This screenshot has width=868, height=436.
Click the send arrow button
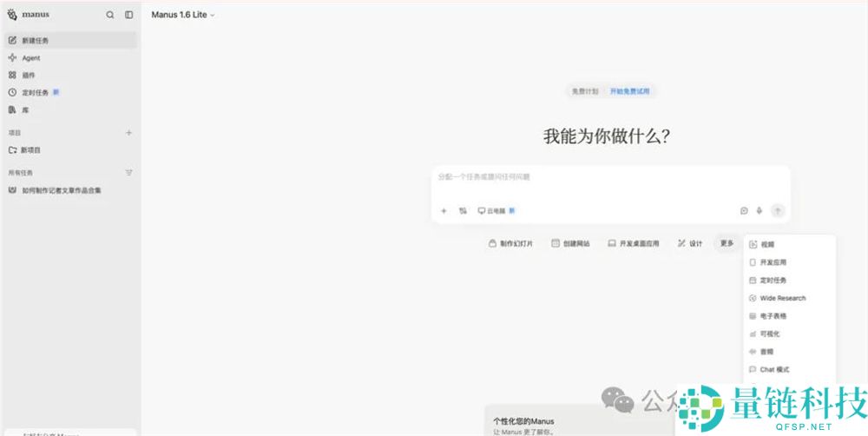click(x=778, y=211)
